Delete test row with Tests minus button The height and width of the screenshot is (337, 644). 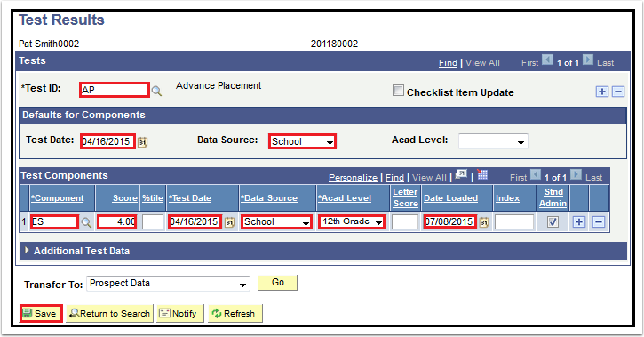(618, 92)
